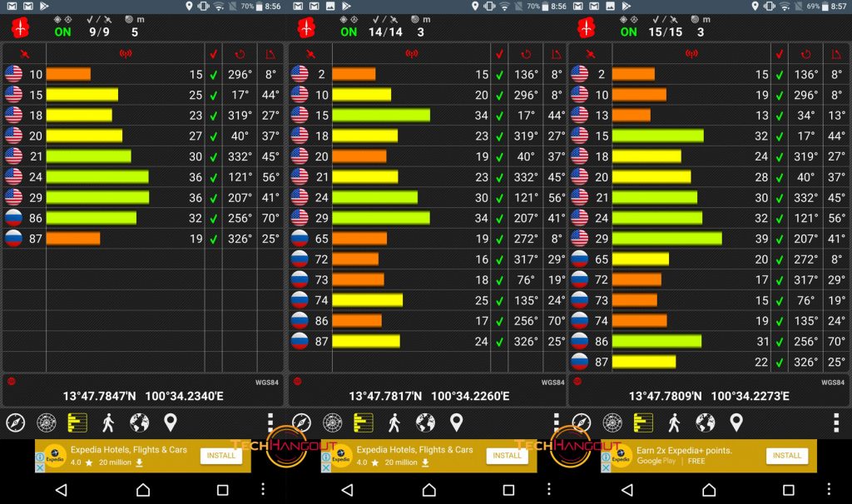The height and width of the screenshot is (504, 852).
Task: Open walking tracker icon on the 15/15 screen
Action: click(x=674, y=422)
